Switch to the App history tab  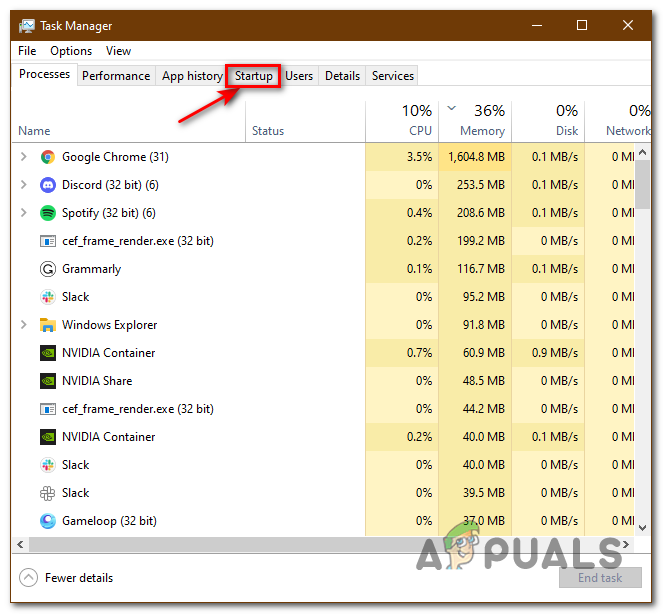[x=192, y=76]
